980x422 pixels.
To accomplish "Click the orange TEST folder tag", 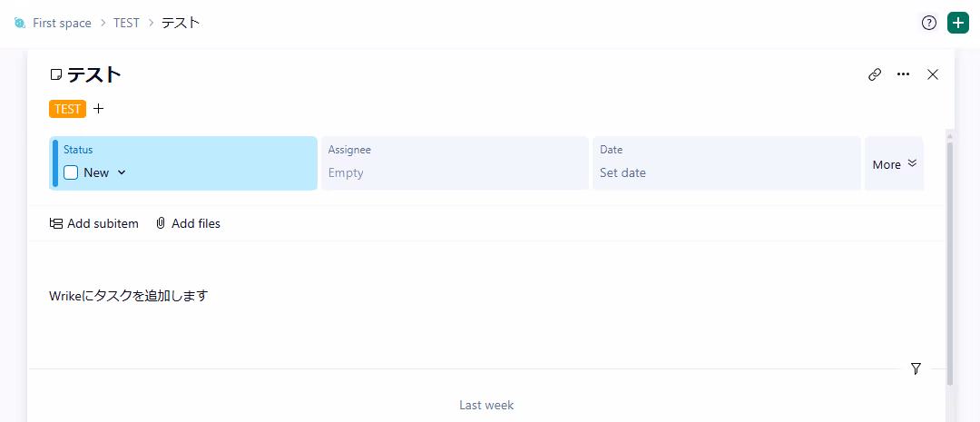I will 67,109.
